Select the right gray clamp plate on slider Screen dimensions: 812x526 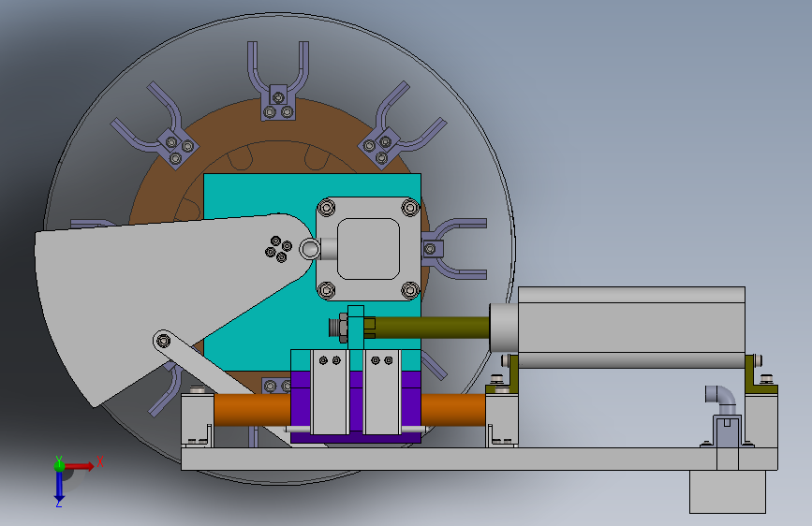click(382, 392)
